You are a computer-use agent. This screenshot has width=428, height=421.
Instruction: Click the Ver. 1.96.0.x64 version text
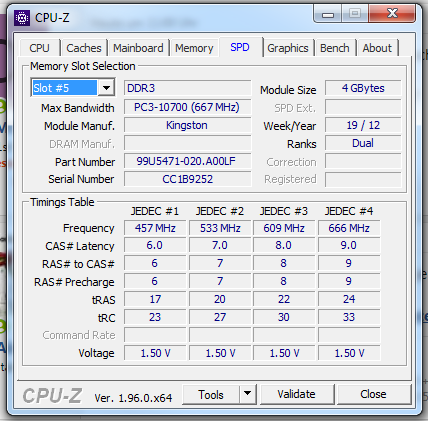133,398
